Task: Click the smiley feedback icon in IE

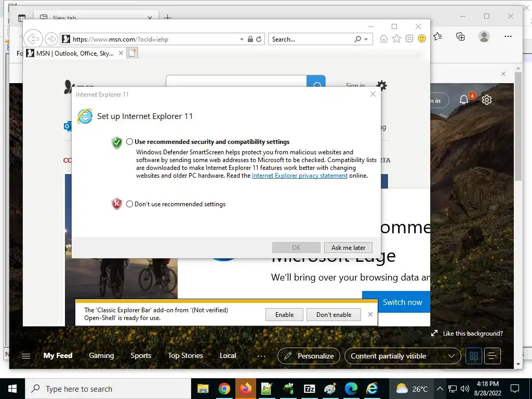Action: point(422,38)
